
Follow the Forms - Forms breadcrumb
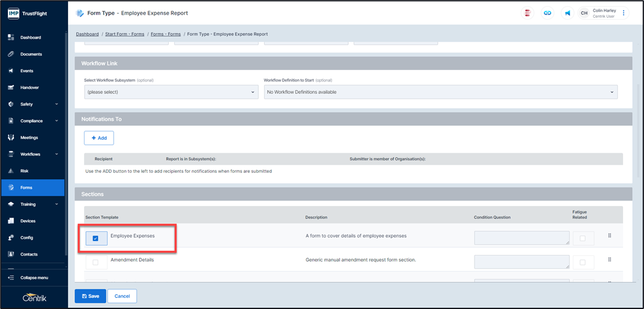click(x=166, y=34)
